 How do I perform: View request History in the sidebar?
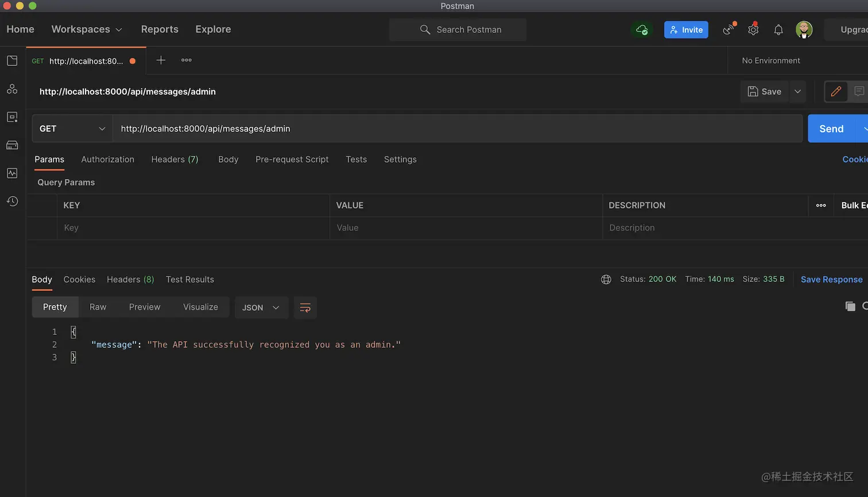pos(12,201)
